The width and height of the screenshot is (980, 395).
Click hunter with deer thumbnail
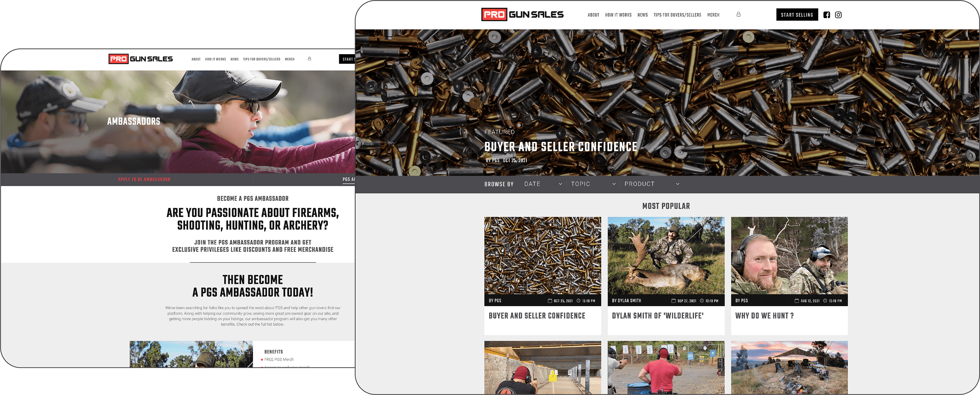coord(666,256)
